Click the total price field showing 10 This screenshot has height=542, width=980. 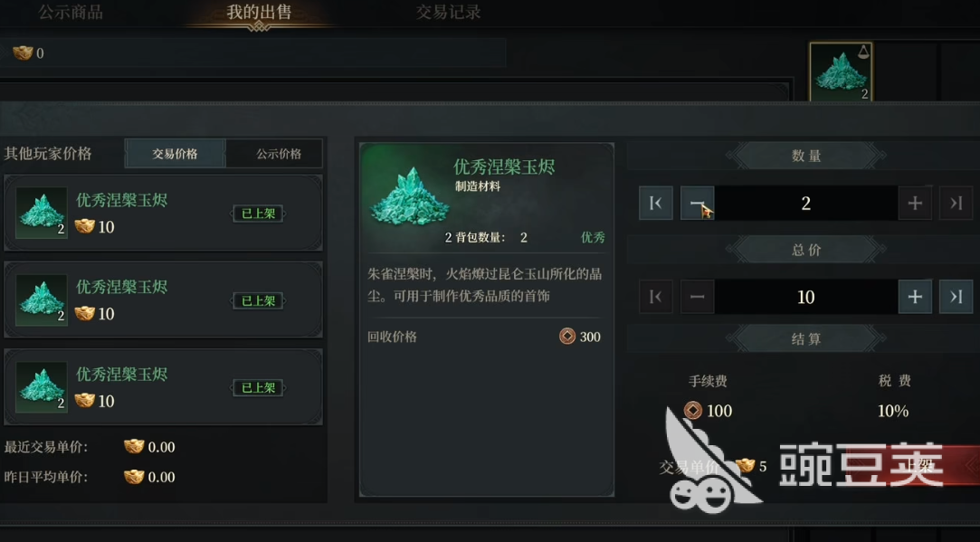(x=805, y=296)
